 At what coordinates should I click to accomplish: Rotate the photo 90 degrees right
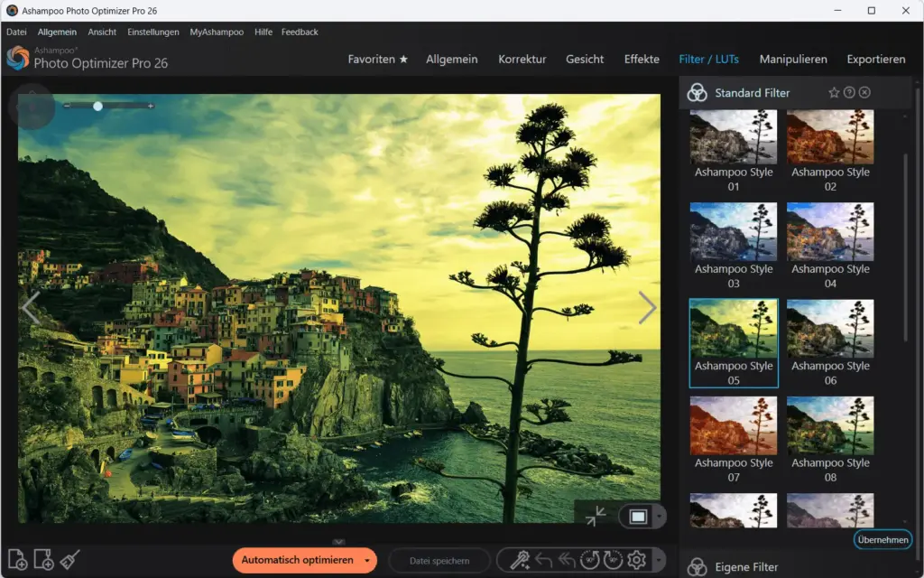click(x=613, y=560)
